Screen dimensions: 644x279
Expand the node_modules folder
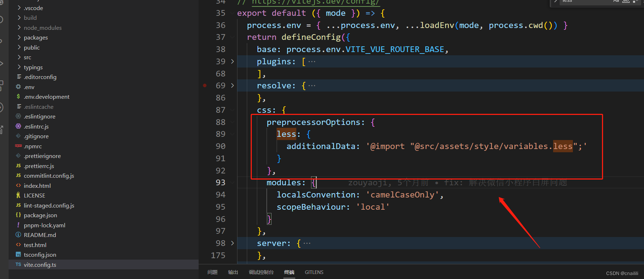click(x=19, y=28)
